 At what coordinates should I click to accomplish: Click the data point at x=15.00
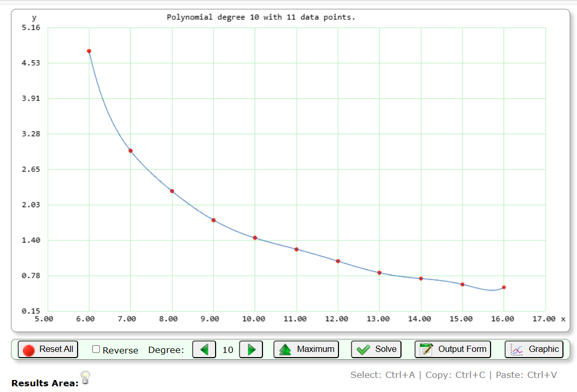(x=462, y=284)
